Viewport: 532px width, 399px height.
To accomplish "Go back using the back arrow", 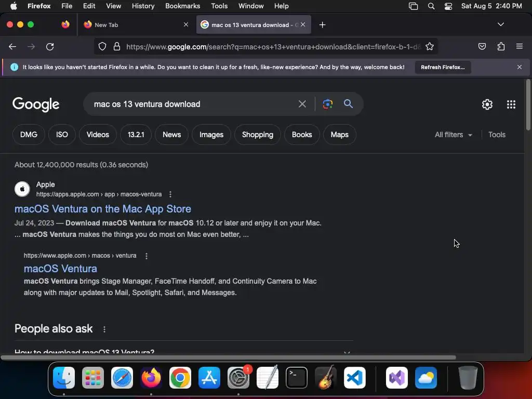I will [x=12, y=46].
